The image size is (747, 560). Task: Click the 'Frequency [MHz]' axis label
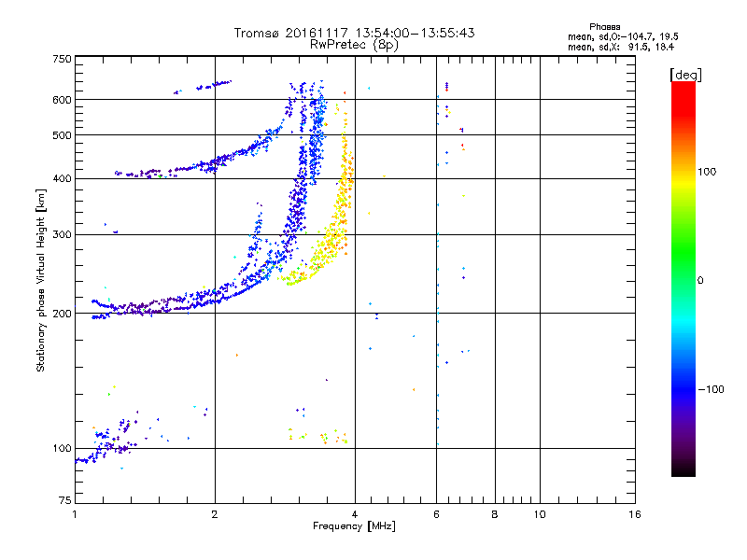coord(354,526)
